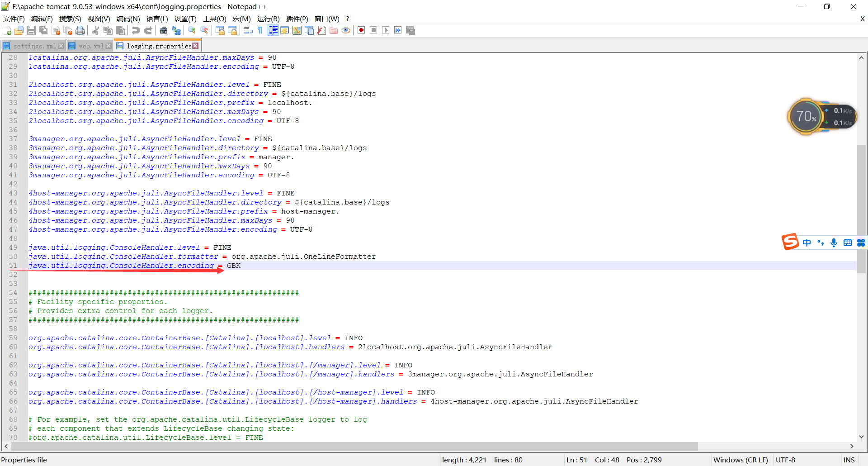Save all files toolbar icon
Screen dimensions: 868x466
coord(43,30)
